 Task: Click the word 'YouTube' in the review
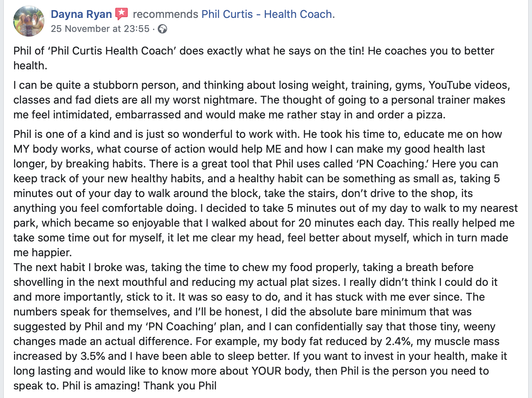coord(450,85)
